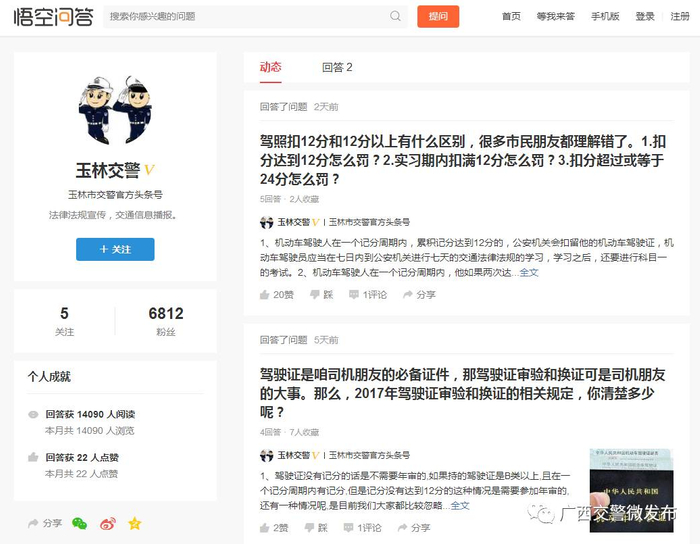Like the 驾照扣12分 answer (20赞)

(x=277, y=295)
